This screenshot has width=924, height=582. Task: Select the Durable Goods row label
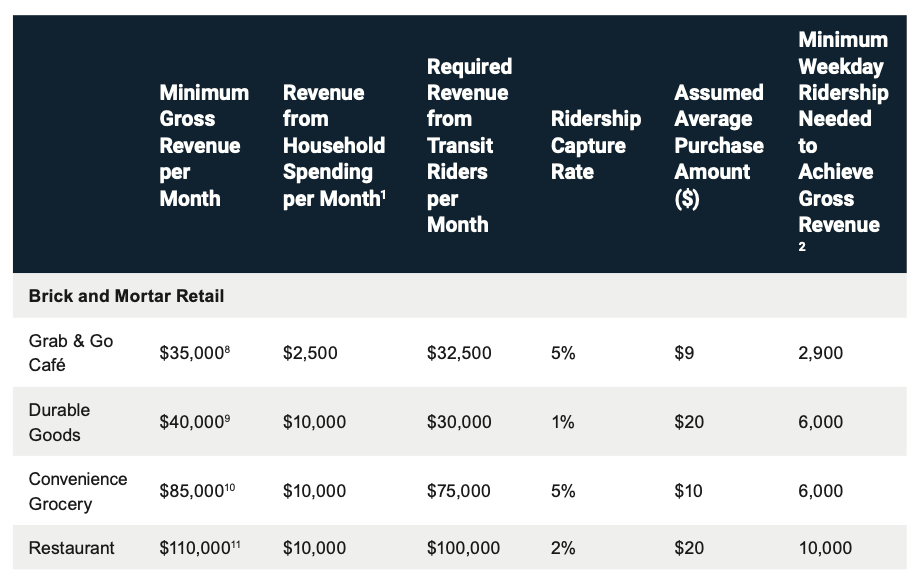click(59, 422)
